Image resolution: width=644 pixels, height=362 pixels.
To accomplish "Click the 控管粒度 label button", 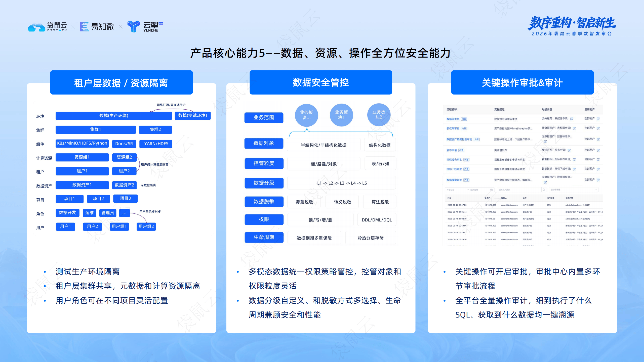I will tap(264, 163).
